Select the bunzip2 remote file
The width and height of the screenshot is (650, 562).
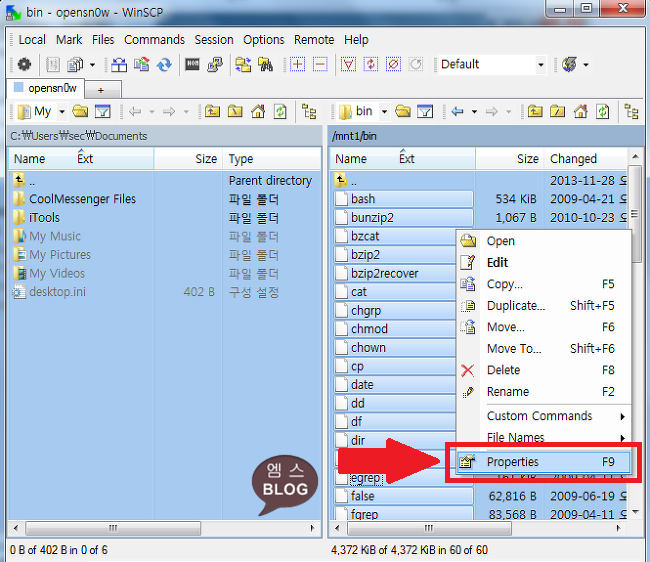[403, 218]
